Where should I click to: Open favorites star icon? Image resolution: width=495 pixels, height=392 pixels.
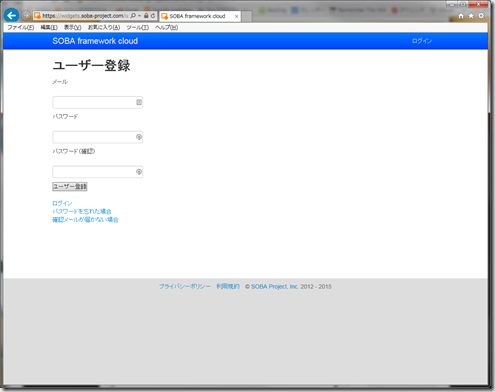(471, 16)
